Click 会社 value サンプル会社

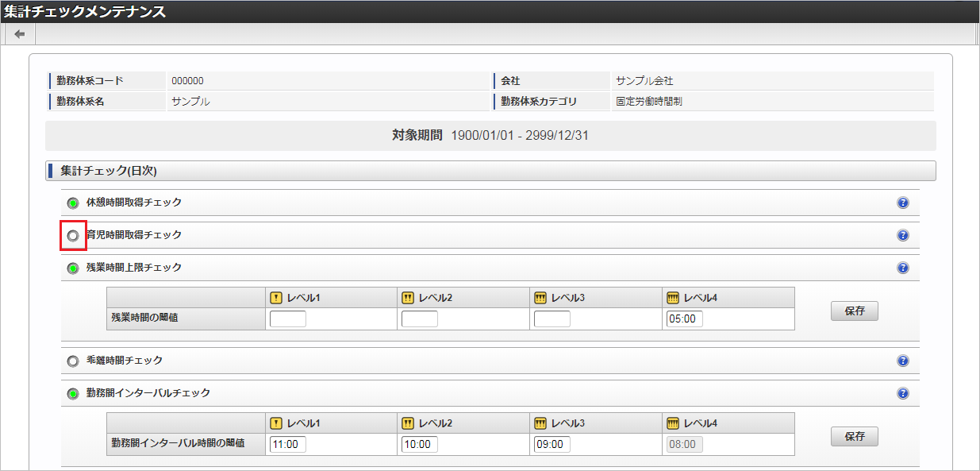tap(644, 81)
